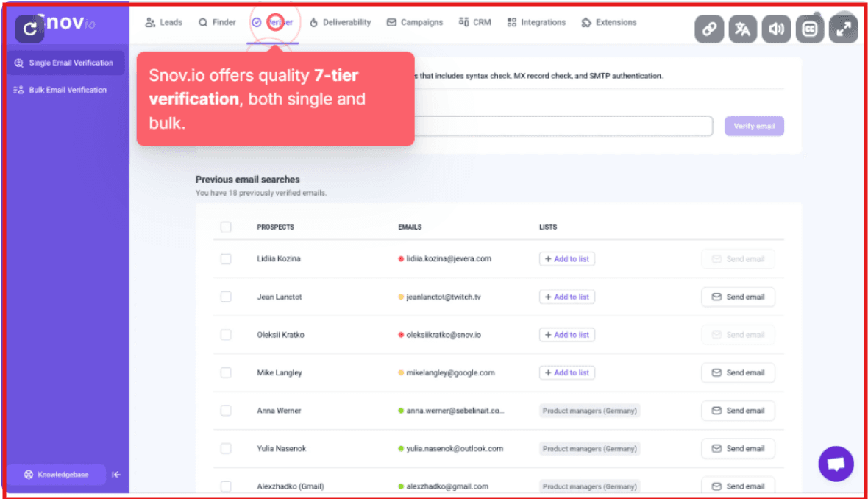The height and width of the screenshot is (499, 868).
Task: Tick the checkbox beside Mike Langley
Action: coord(226,372)
